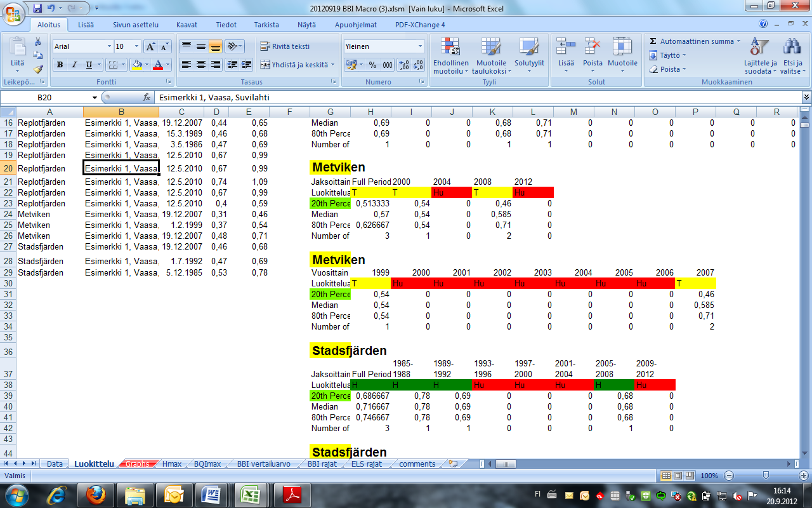Click the cell borders icon
Screen dimensions: 812x508
[112, 65]
